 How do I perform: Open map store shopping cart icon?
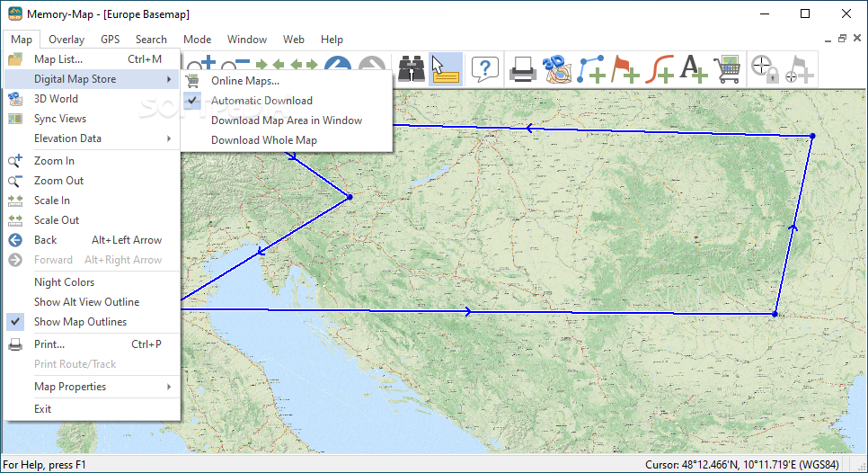(727, 69)
